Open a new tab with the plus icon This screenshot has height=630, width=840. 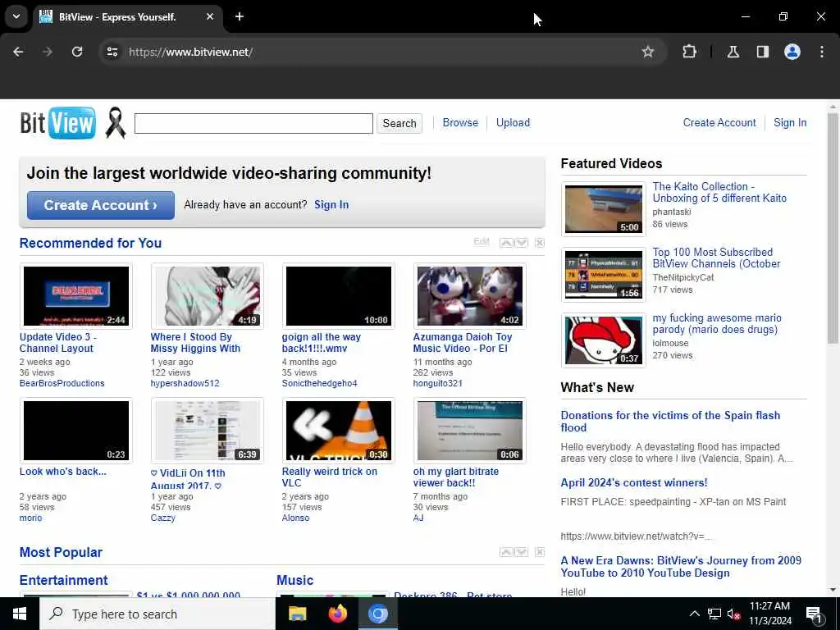click(240, 16)
